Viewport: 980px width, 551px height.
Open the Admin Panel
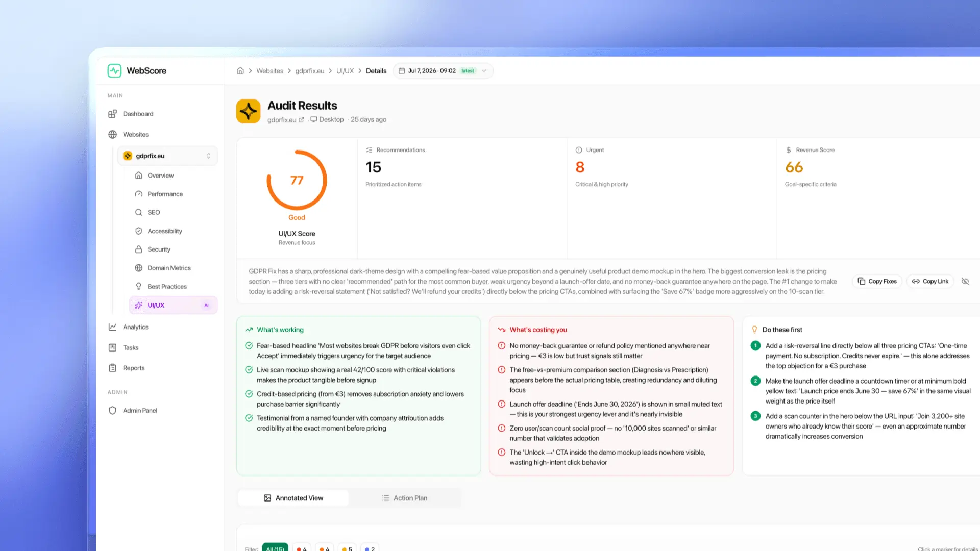coord(140,410)
